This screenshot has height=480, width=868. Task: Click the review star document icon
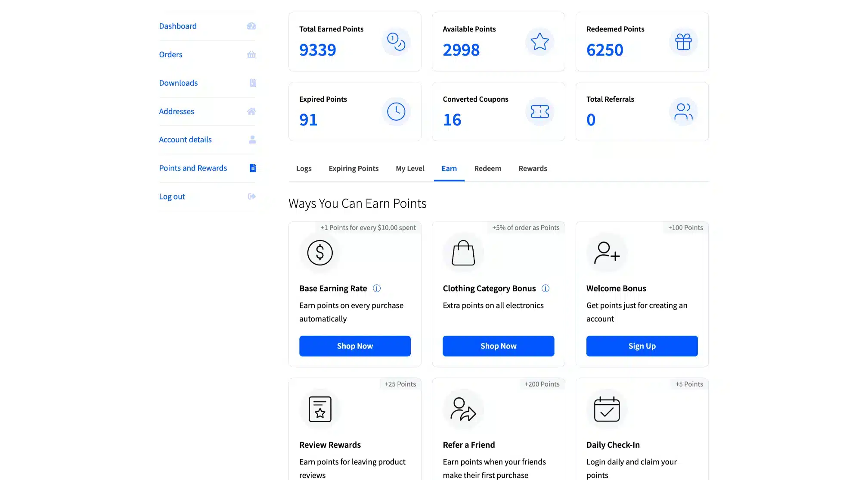tap(320, 409)
